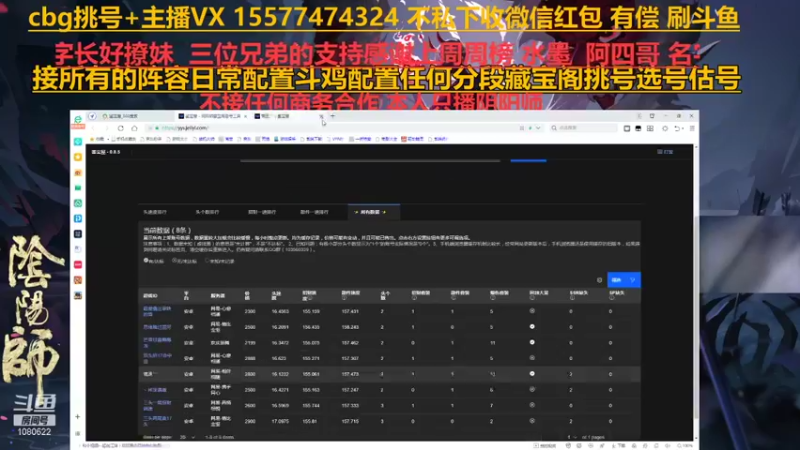
Task: Open the dark square icon in browser sidebar
Action: tap(78, 234)
